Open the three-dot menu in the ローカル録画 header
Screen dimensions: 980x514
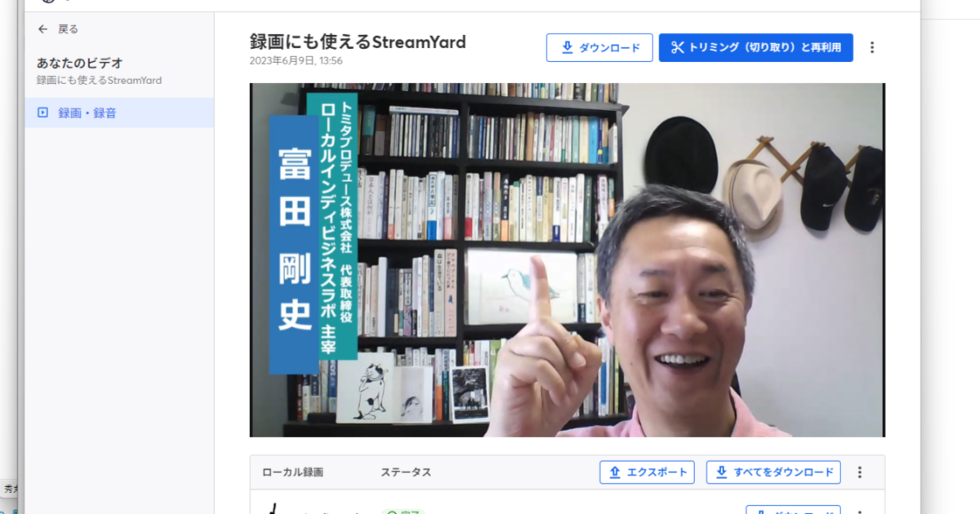point(859,472)
